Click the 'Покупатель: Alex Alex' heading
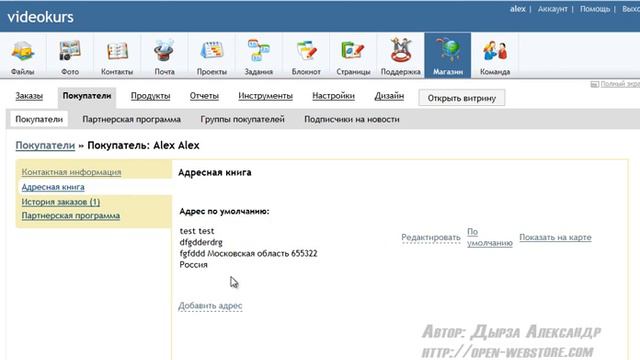Screen dimensions: 640x360 coord(143,145)
